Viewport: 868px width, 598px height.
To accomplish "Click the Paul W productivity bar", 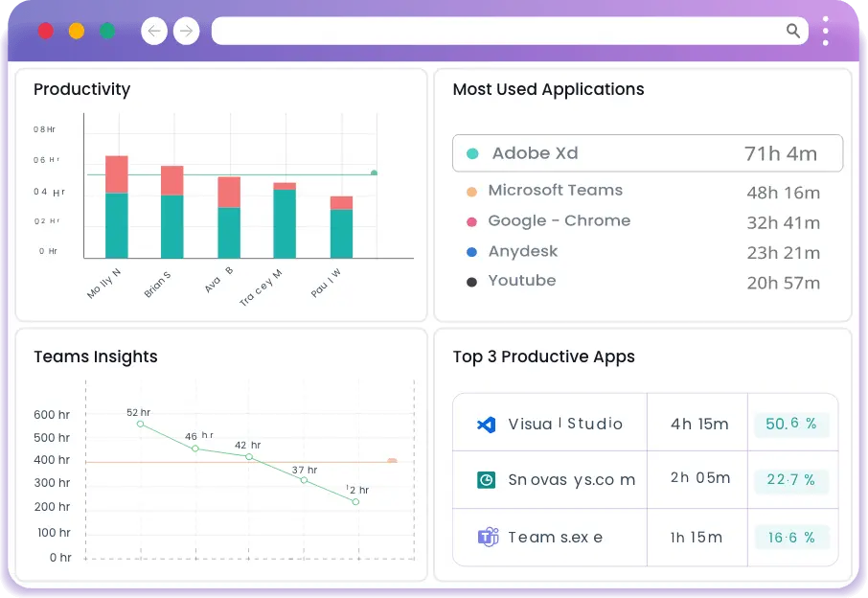I will [x=342, y=227].
